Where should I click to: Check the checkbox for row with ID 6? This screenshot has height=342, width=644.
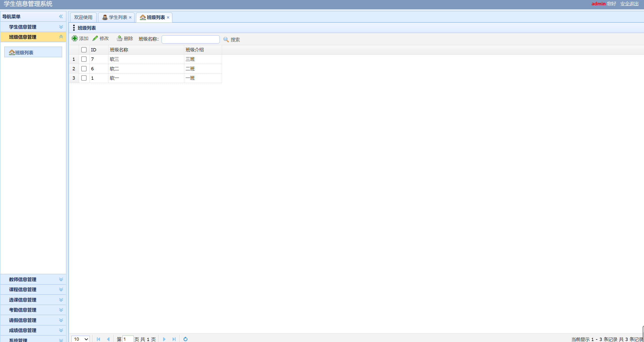84,69
